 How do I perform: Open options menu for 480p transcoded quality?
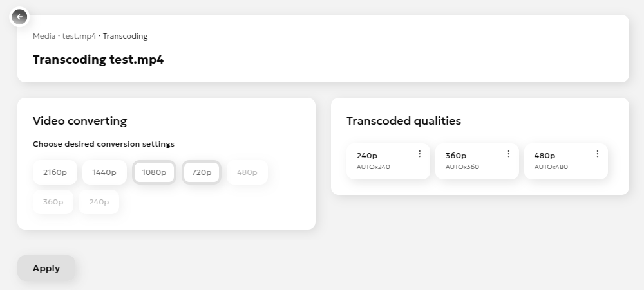point(598,154)
